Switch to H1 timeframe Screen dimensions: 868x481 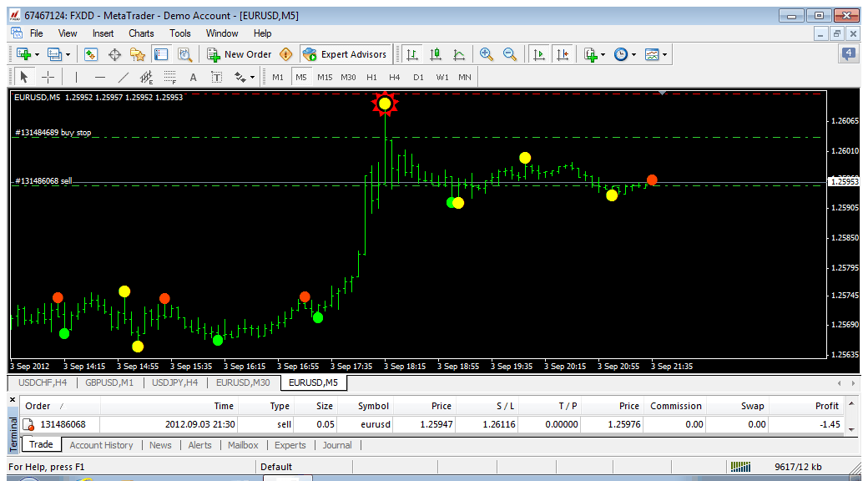371,77
